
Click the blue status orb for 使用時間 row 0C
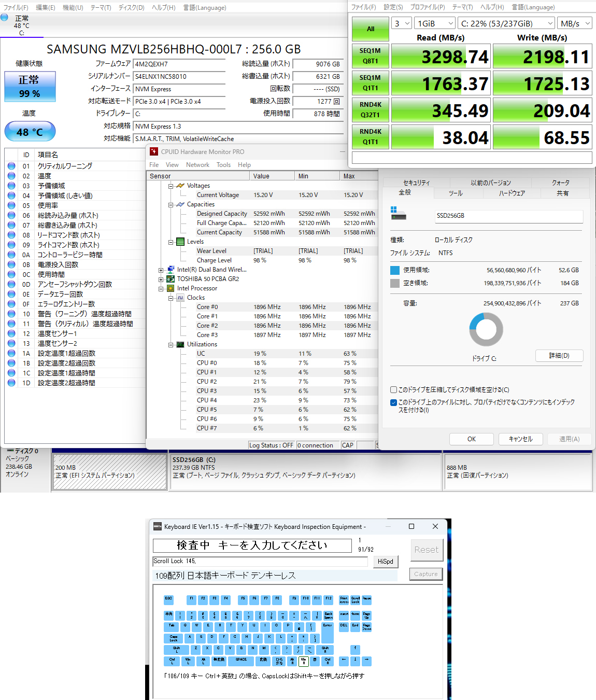11,274
